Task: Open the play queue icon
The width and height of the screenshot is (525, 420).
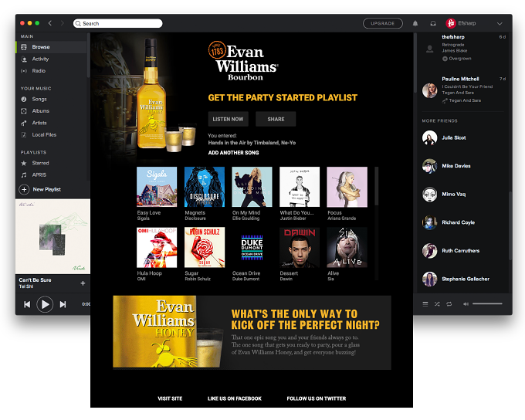Action: [x=425, y=304]
